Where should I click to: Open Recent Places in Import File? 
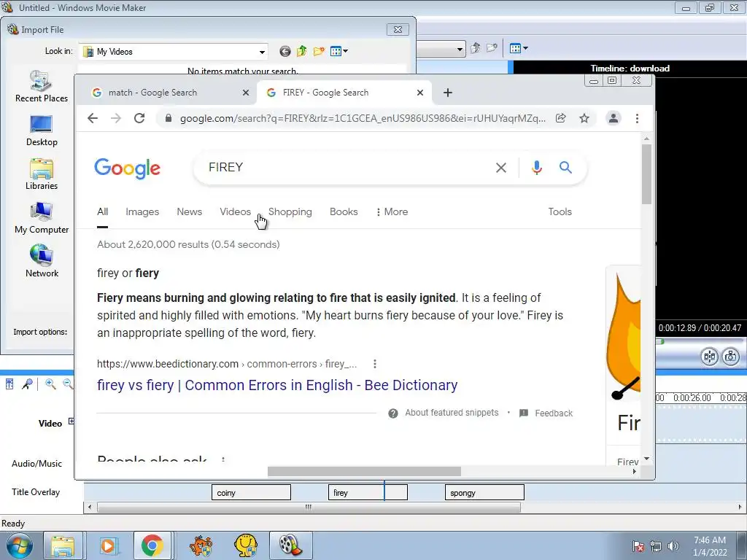tap(42, 86)
